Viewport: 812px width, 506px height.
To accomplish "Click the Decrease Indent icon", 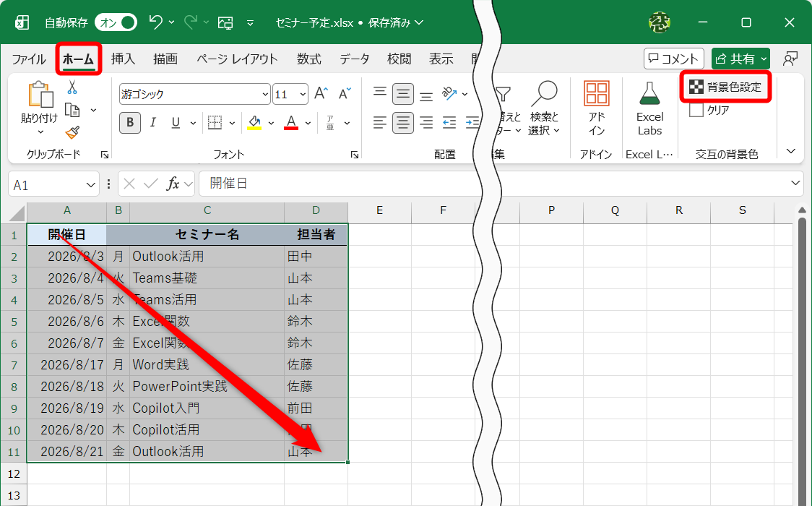I will pos(449,123).
